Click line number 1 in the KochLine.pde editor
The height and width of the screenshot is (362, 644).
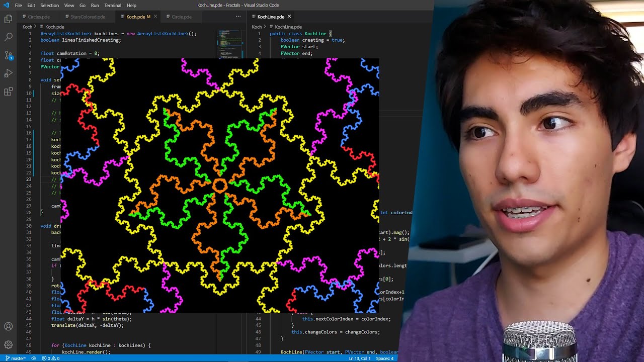coord(259,34)
